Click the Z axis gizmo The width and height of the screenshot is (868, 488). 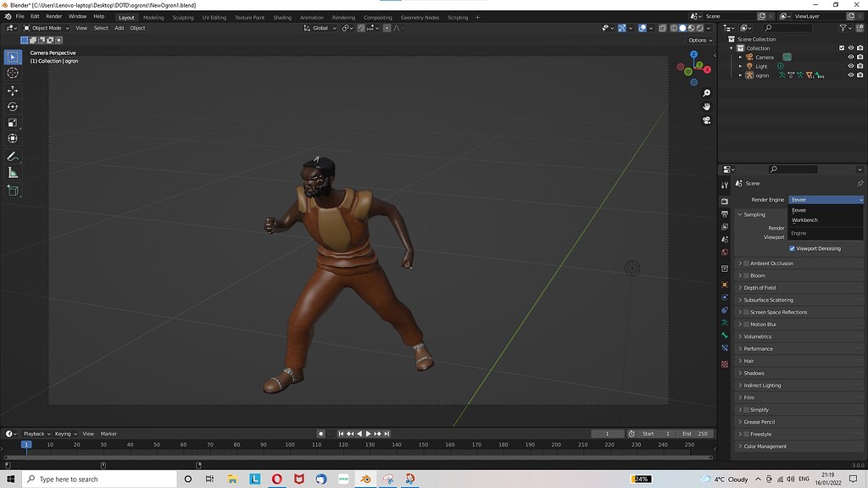coord(693,55)
